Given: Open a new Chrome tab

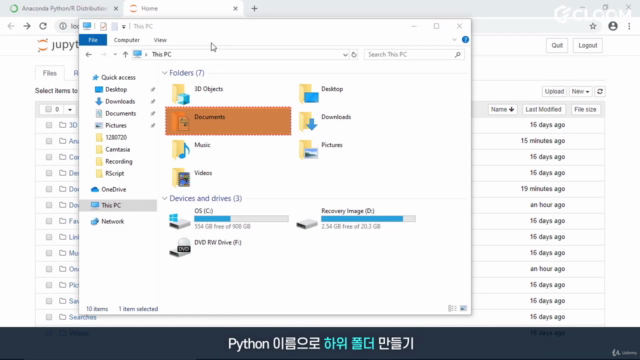Looking at the screenshot, I should [254, 8].
